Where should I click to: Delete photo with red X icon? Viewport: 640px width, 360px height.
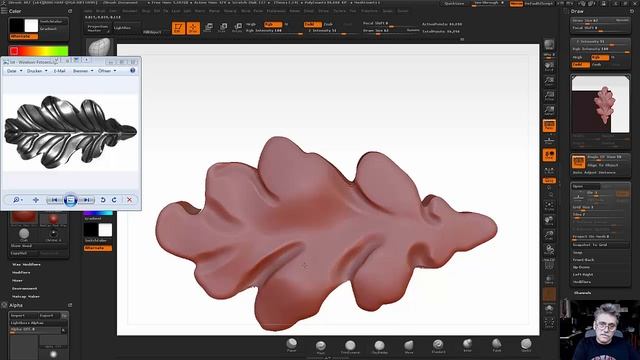click(129, 200)
